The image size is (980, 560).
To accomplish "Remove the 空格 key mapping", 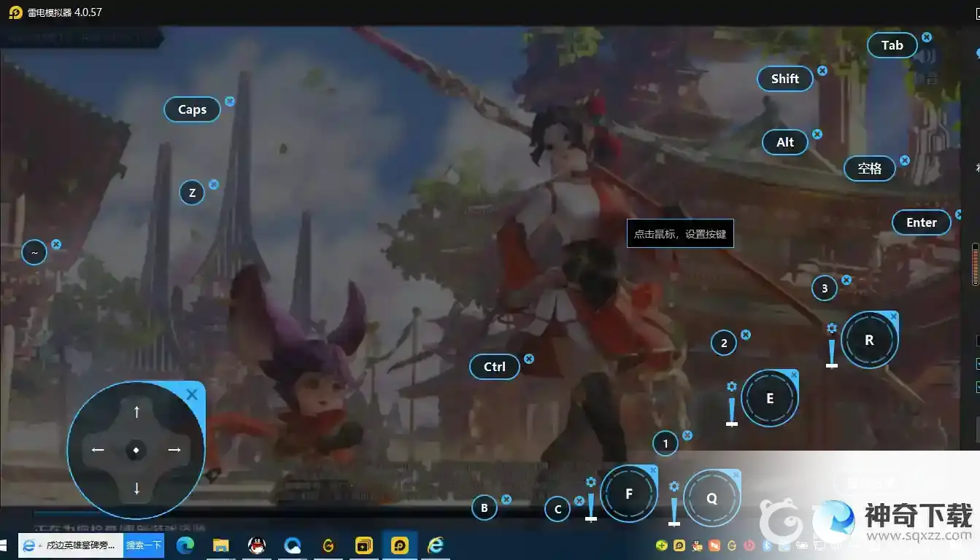I will (905, 160).
